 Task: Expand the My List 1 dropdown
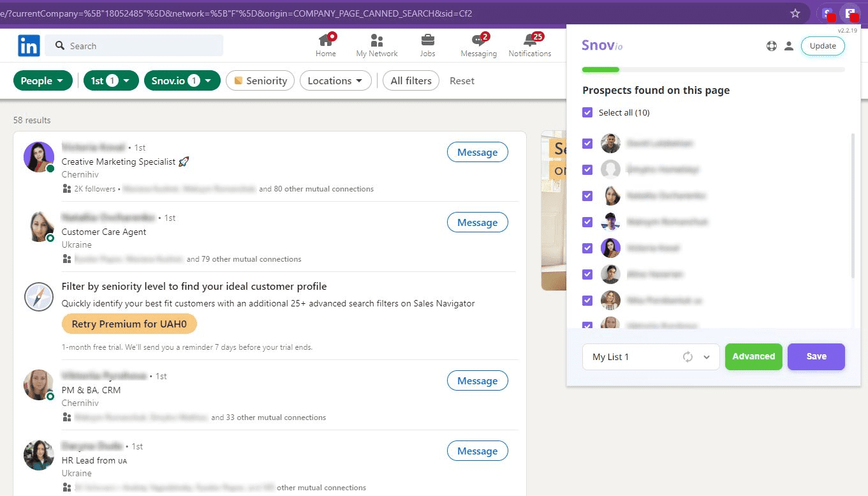[707, 357]
